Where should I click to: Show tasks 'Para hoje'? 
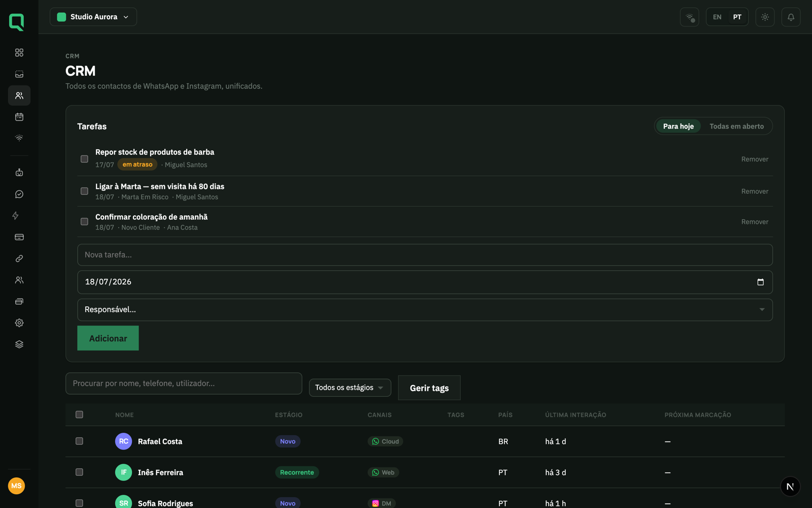pos(678,126)
